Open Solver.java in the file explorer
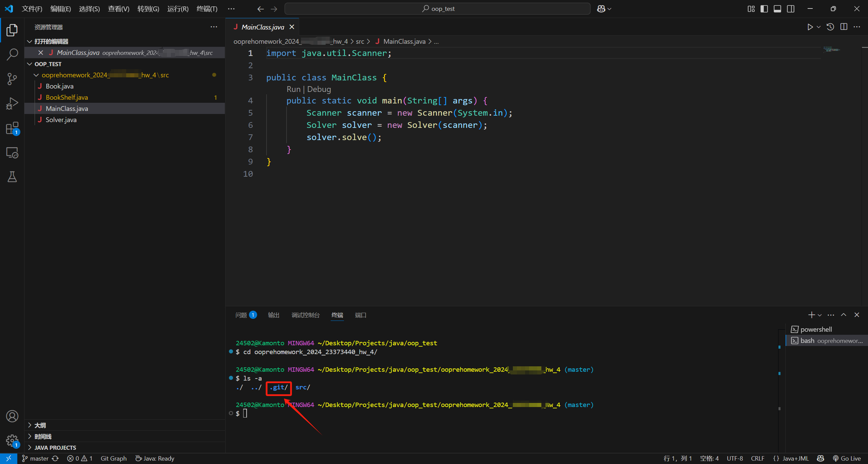The height and width of the screenshot is (464, 868). click(x=61, y=120)
